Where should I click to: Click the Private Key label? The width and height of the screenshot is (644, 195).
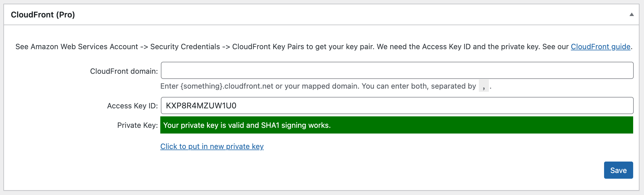pyautogui.click(x=137, y=125)
